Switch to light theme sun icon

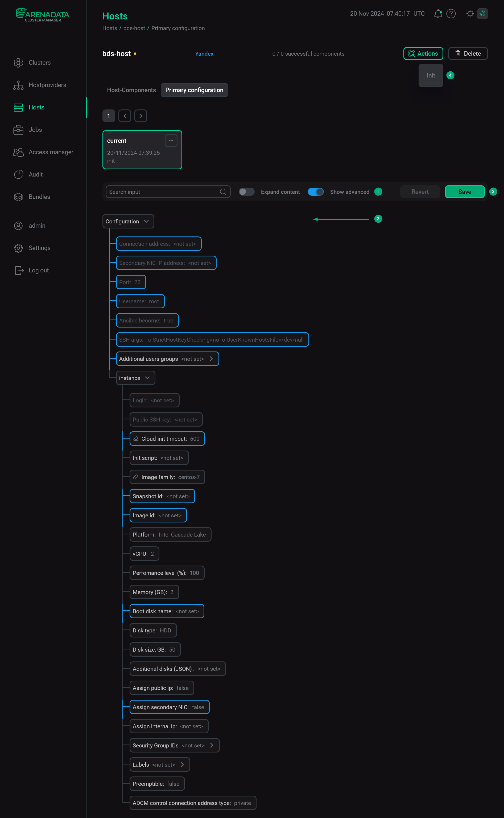click(x=470, y=14)
